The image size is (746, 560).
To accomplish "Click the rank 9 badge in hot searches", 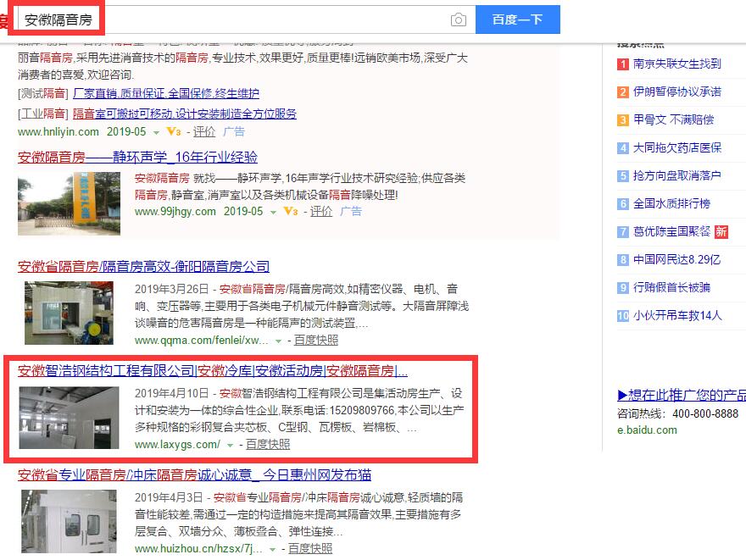I will coord(623,288).
